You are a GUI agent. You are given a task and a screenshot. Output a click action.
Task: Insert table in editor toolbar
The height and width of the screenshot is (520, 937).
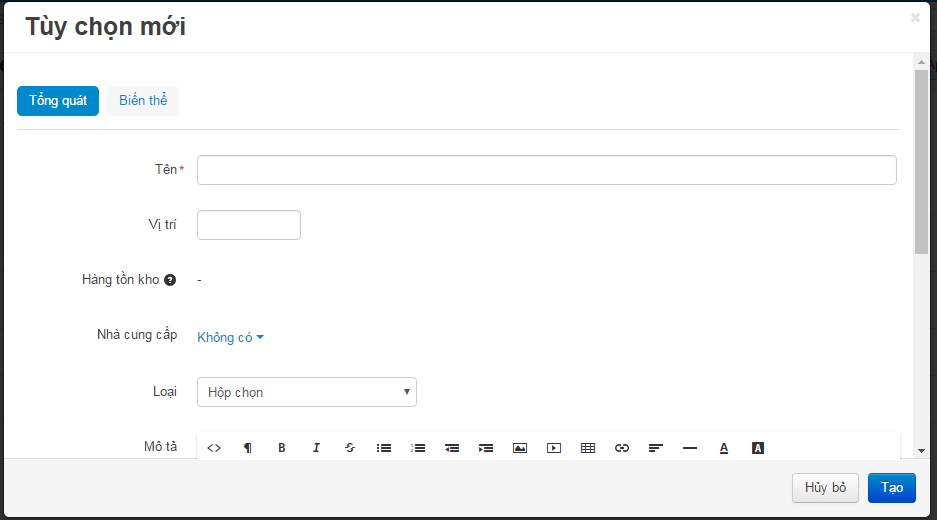pyautogui.click(x=588, y=448)
